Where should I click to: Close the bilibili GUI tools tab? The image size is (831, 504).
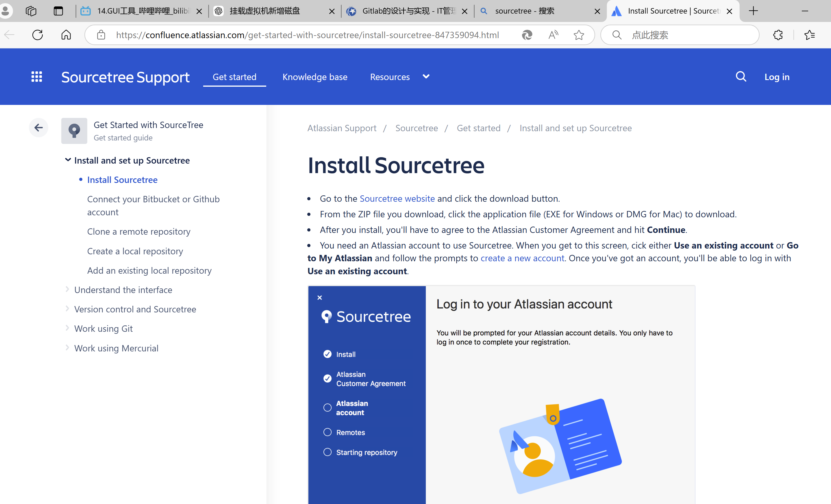199,12
